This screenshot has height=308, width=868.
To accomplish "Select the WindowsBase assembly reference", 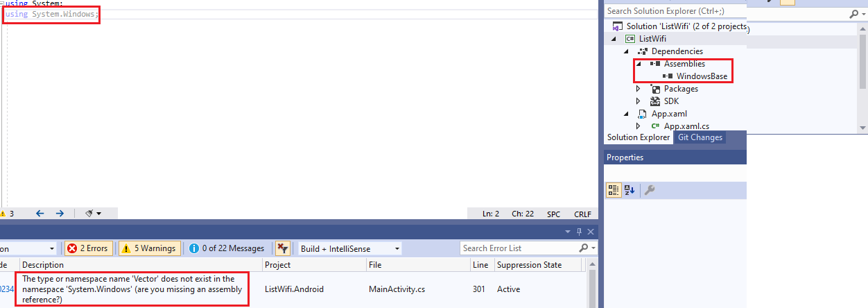I will [x=702, y=76].
